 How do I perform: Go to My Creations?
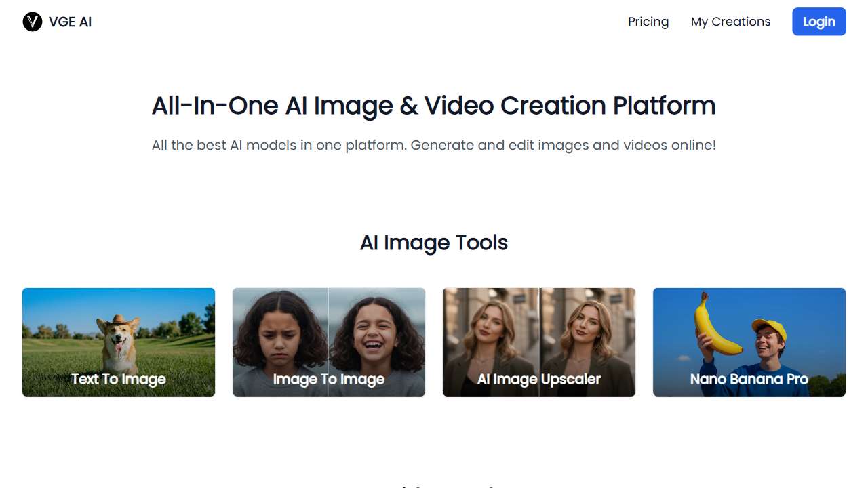point(730,22)
